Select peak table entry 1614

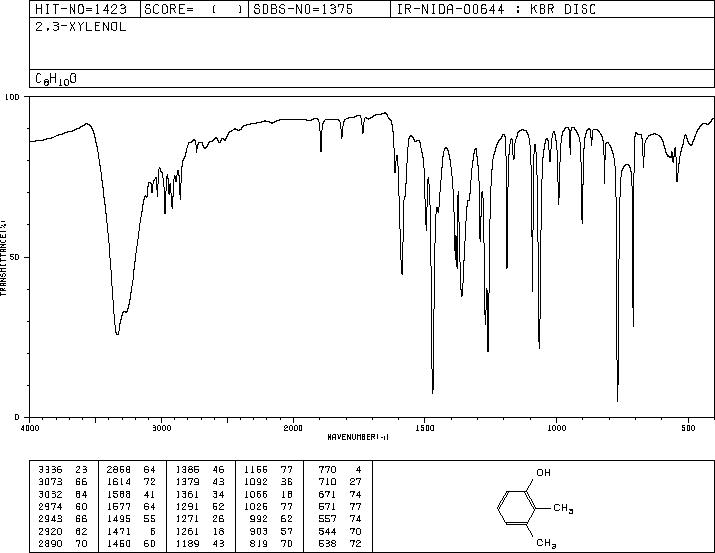point(119,482)
